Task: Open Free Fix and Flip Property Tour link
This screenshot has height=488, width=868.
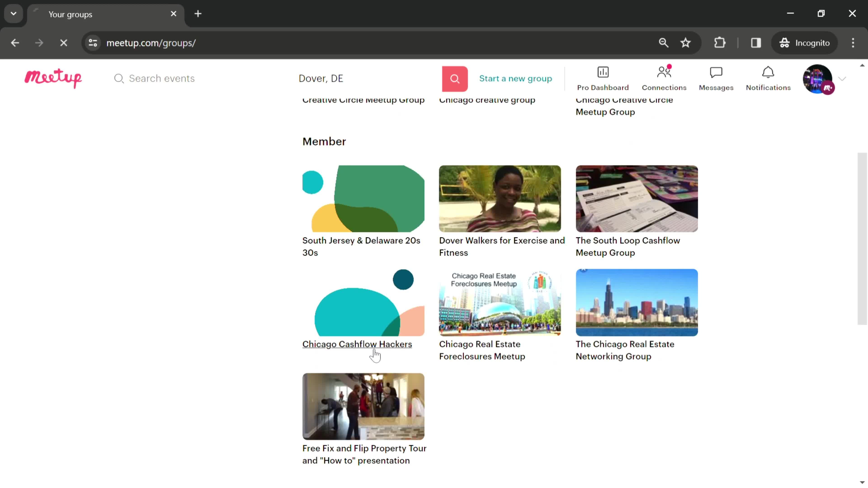Action: 364,454
